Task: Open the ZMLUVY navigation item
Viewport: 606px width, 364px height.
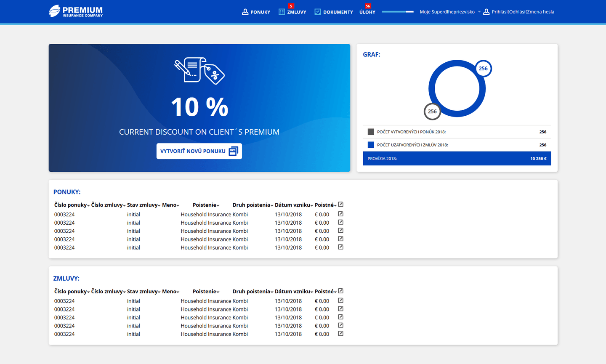Action: coord(292,12)
